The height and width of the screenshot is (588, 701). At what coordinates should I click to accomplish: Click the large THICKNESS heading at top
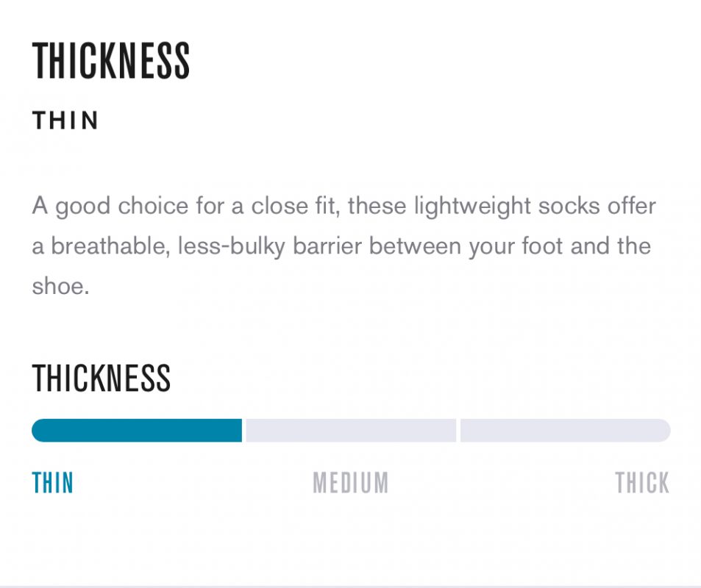point(111,61)
